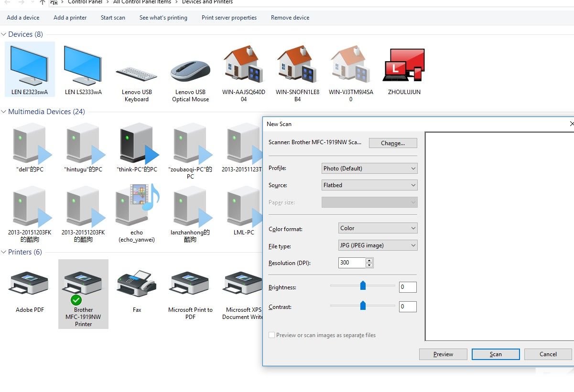Screen dimensions: 574x392
Task: Open the File type dropdown list
Action: pos(378,245)
